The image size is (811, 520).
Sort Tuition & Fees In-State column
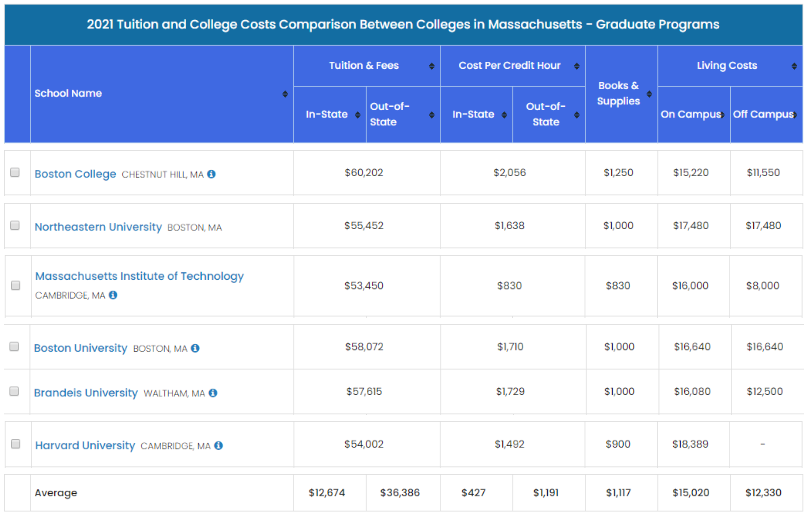click(358, 115)
